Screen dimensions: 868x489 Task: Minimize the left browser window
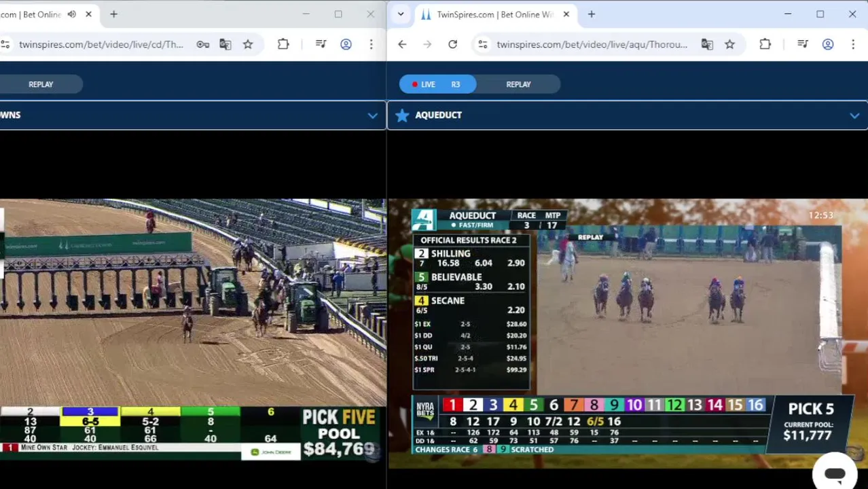tap(306, 14)
